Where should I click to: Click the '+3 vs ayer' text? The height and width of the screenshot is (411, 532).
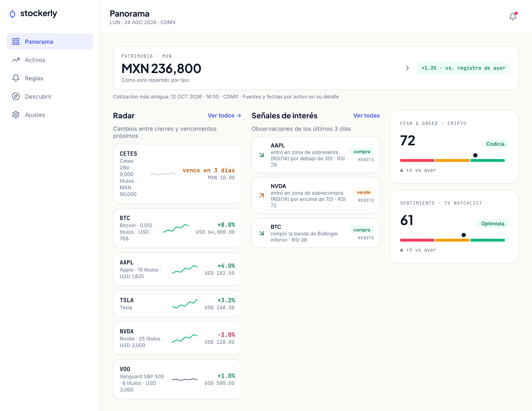(x=421, y=250)
